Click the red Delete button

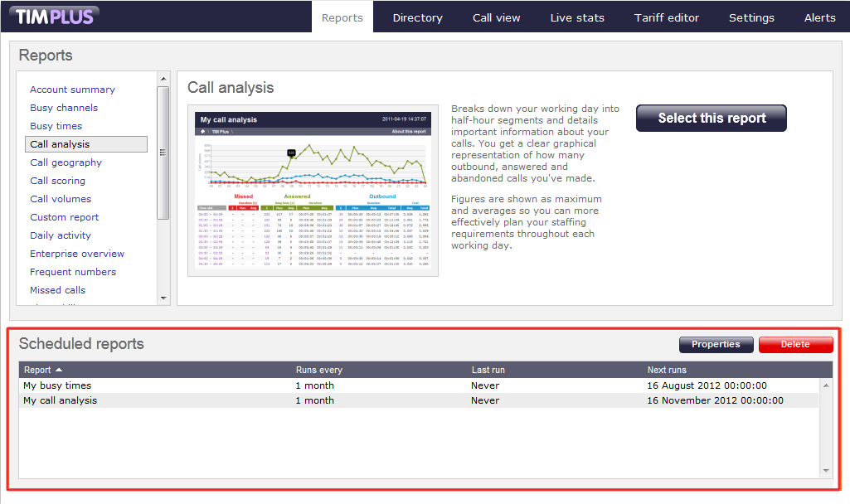tap(795, 345)
